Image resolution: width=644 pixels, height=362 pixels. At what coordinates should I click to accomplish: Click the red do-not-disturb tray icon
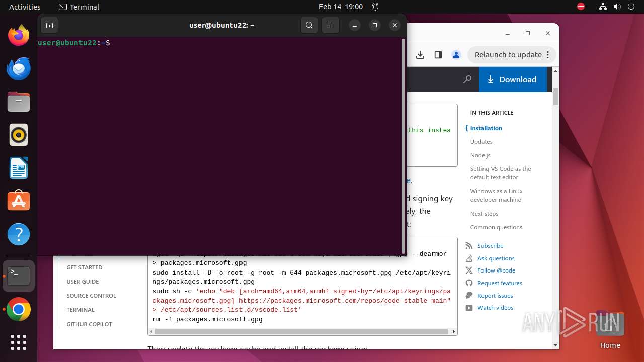pyautogui.click(x=581, y=7)
